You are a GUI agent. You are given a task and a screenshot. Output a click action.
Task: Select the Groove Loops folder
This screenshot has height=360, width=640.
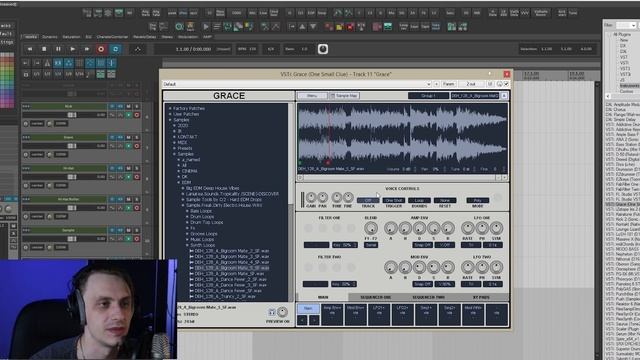coord(204,234)
